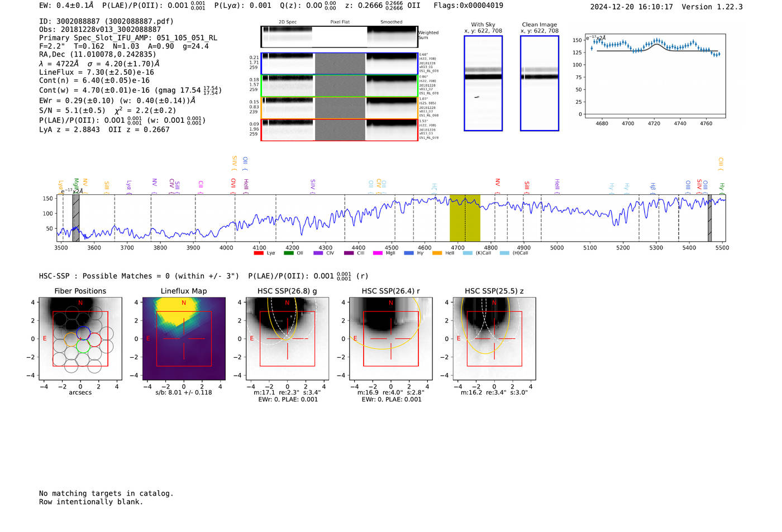
Task: Open the Clean Image panel
Action: pos(540,83)
